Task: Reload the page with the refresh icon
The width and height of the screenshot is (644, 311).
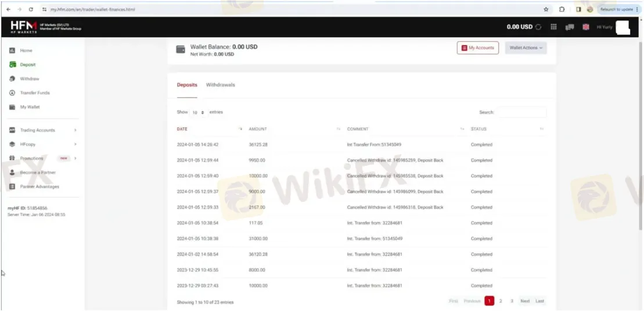Action: click(31, 9)
